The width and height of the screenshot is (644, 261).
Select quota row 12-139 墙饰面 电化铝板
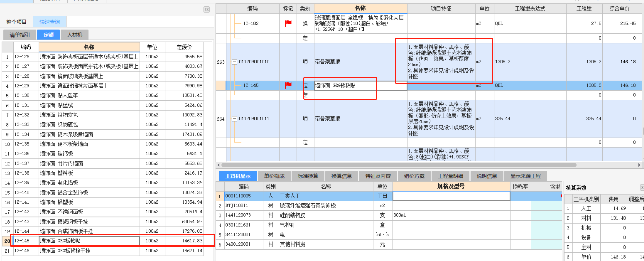click(103, 182)
